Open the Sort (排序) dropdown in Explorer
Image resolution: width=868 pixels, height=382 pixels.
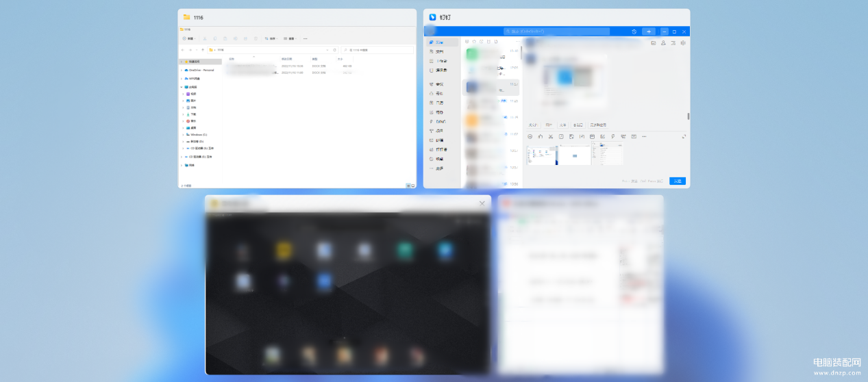[x=271, y=38]
